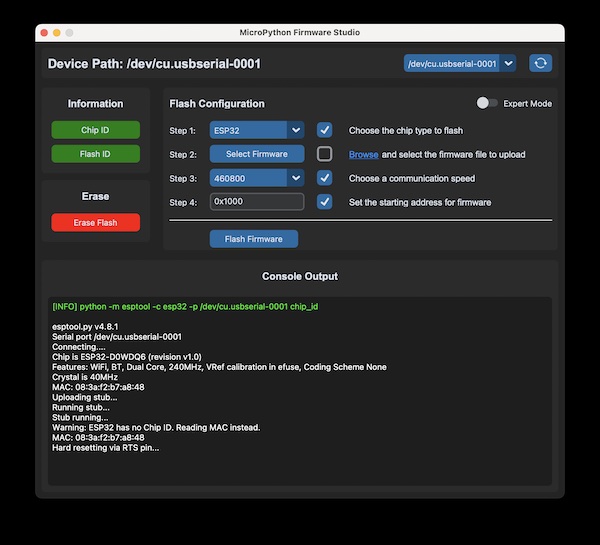Click the refresh serial ports icon

(540, 63)
